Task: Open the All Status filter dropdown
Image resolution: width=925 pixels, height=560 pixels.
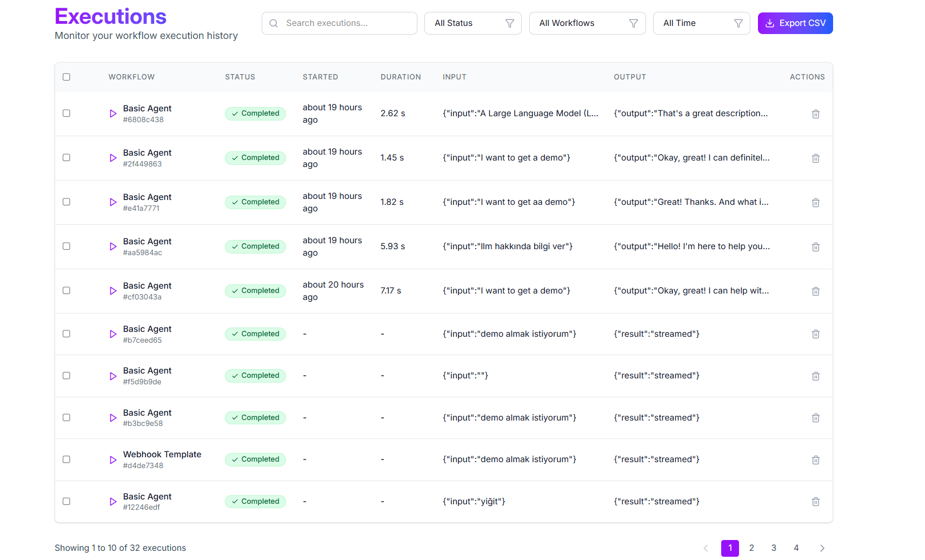Action: (473, 23)
